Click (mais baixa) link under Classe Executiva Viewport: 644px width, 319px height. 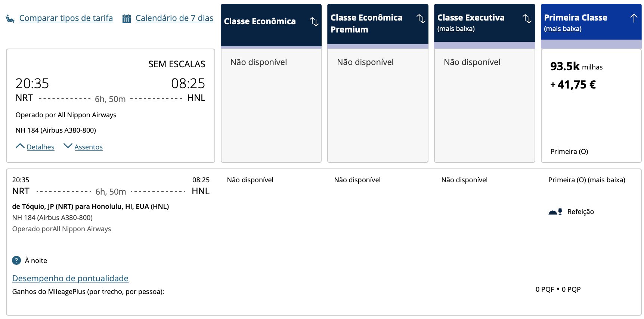456,29
